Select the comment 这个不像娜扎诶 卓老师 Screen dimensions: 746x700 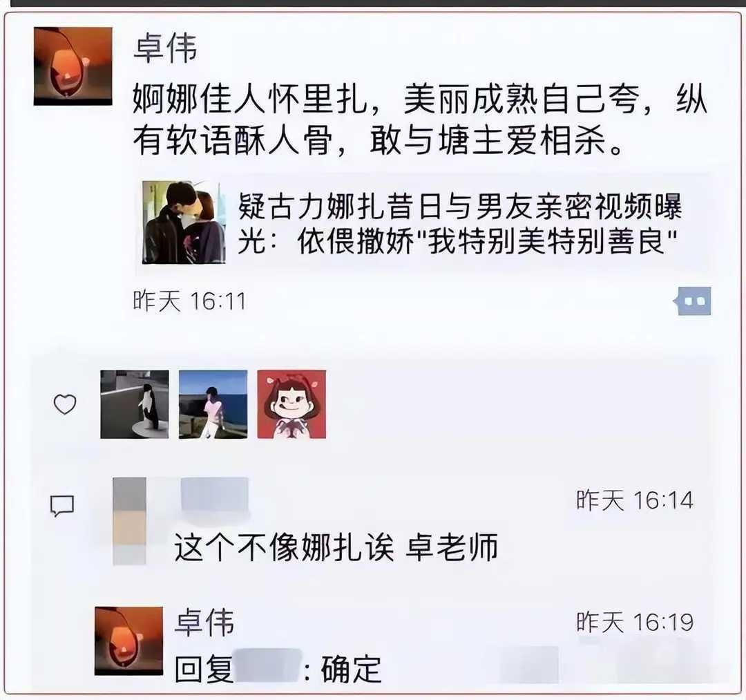[336, 547]
